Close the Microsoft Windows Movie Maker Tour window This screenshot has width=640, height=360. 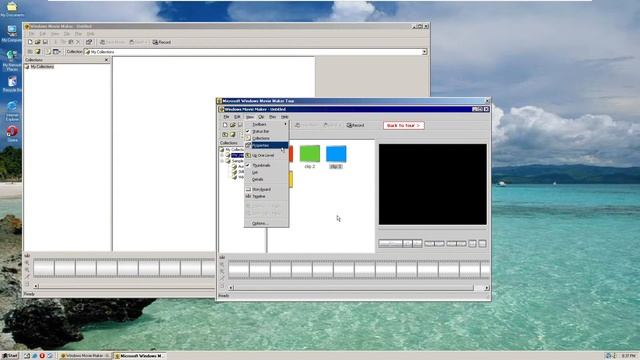click(487, 101)
